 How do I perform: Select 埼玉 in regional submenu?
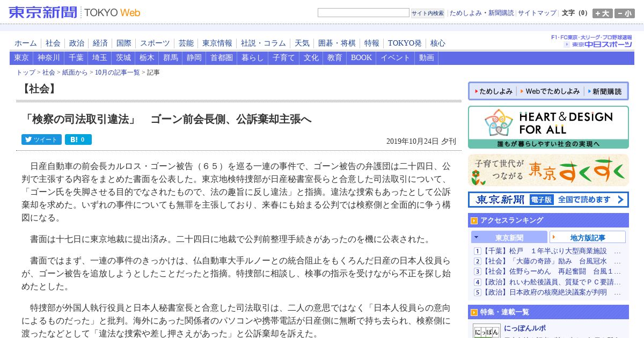point(100,58)
